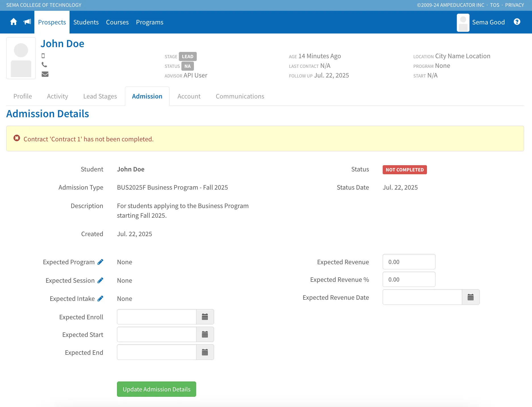Open the Students menu
This screenshot has width=532, height=407.
tap(86, 22)
